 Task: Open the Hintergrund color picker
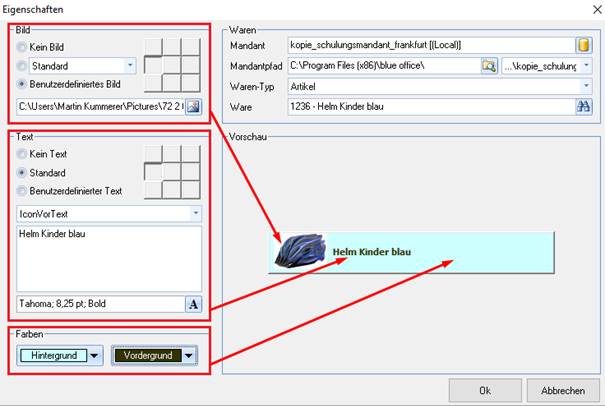[60, 355]
